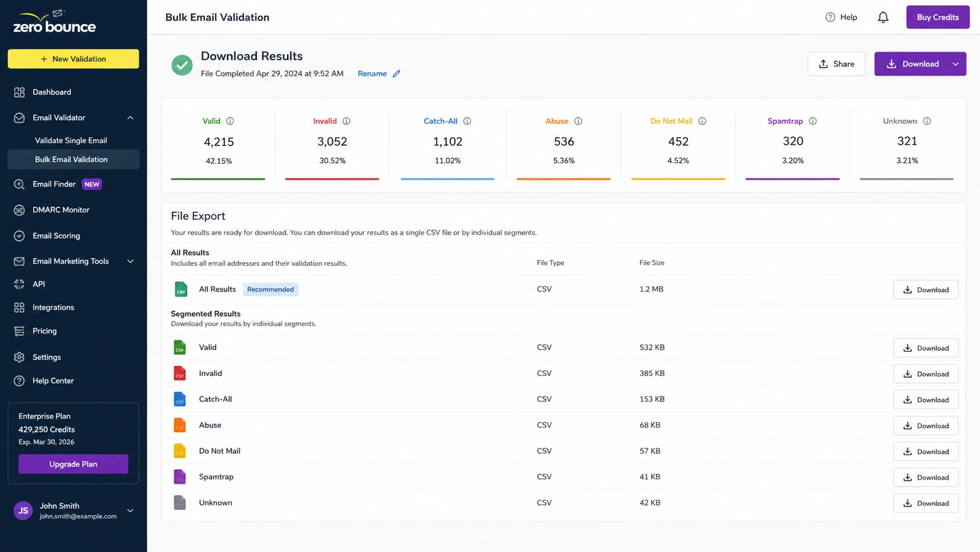Select Bulk Email Validation menu item
This screenshot has height=552, width=980.
tap(73, 160)
